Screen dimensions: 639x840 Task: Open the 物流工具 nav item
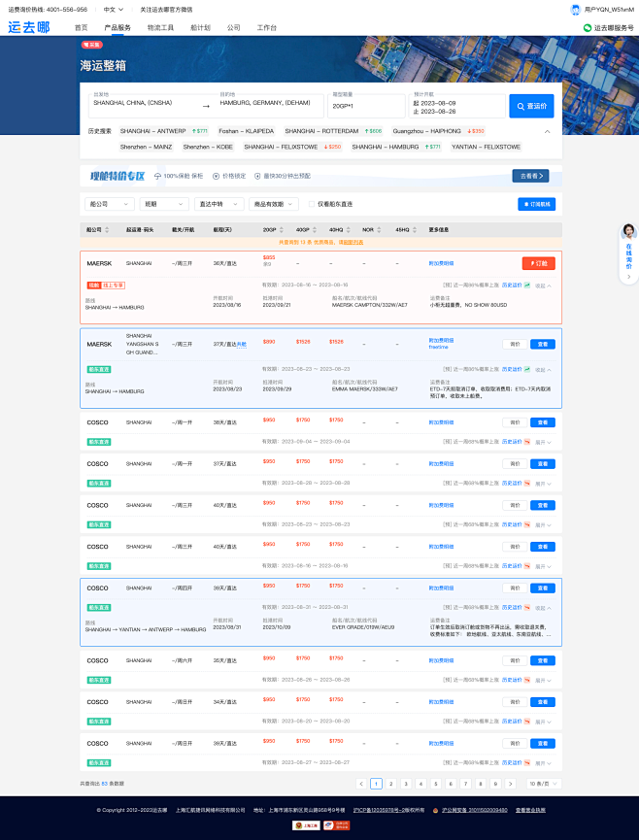(x=160, y=28)
